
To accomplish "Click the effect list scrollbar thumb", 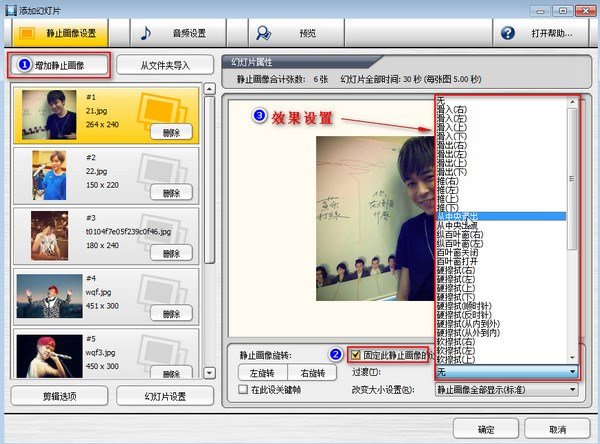I will click(572, 179).
